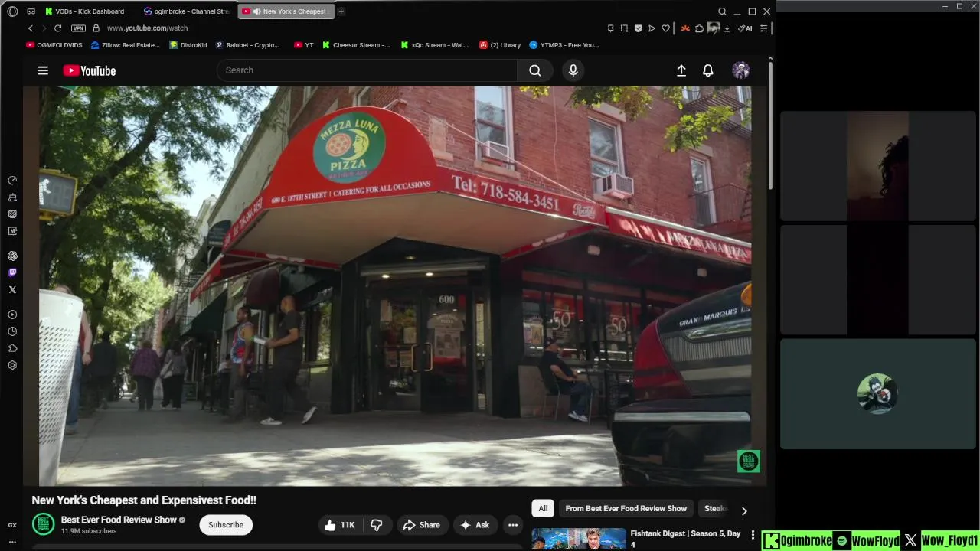
Task: Open the workspaces icon next to Opera logo
Action: 31,11
